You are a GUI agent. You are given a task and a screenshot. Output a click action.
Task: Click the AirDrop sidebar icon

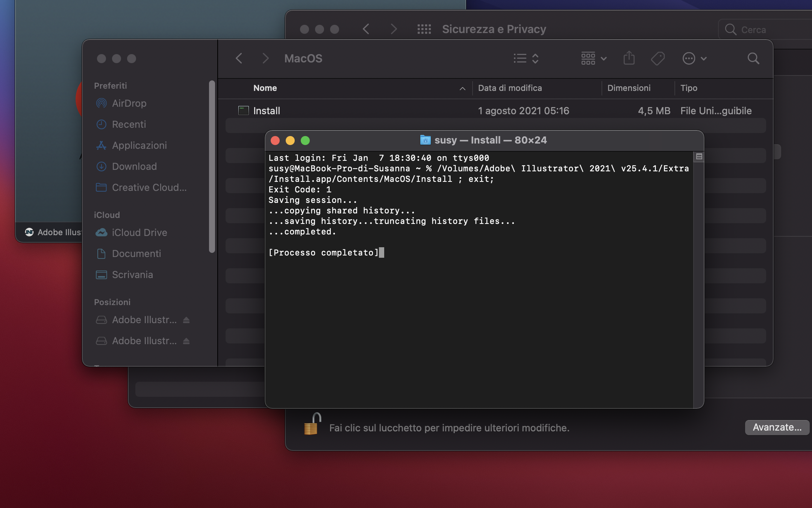pos(101,103)
